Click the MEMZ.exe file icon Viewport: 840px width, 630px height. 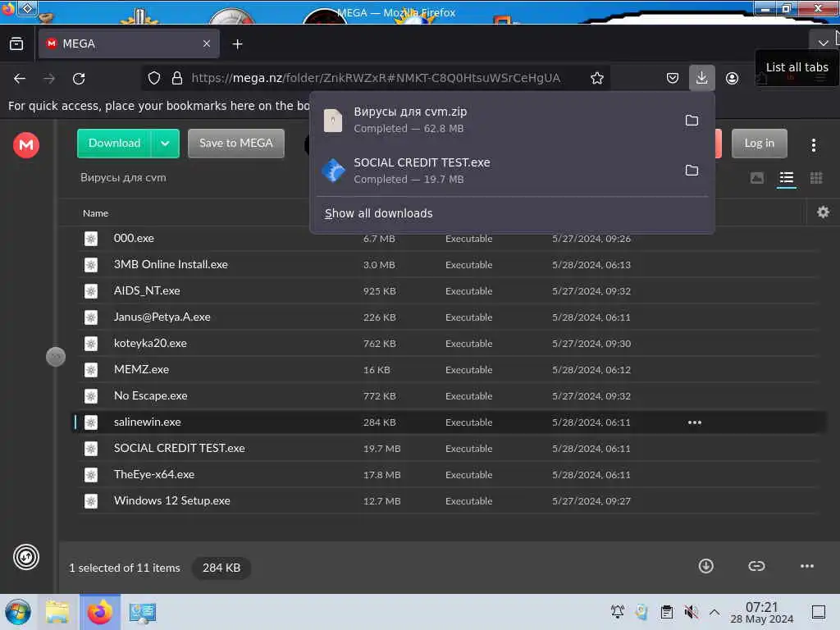click(x=91, y=370)
